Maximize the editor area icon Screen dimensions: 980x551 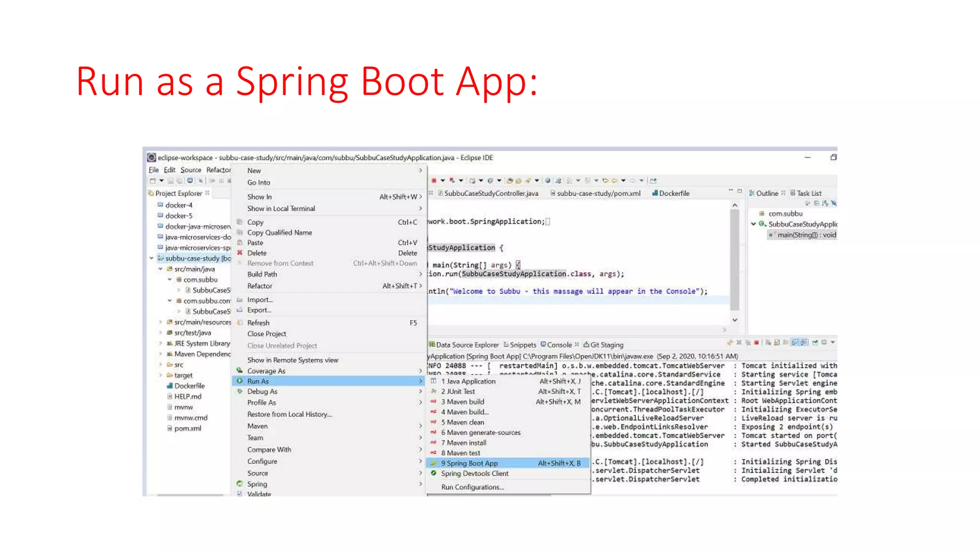click(740, 191)
